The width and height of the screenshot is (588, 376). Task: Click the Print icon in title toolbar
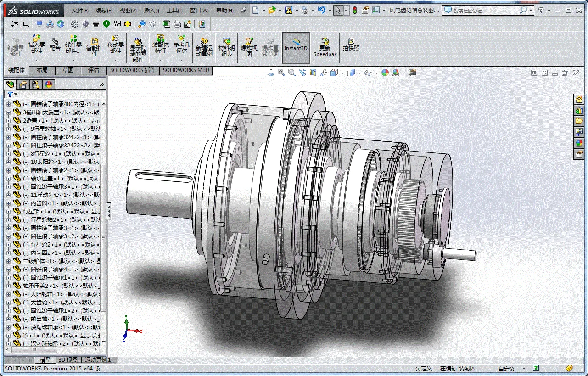305,10
